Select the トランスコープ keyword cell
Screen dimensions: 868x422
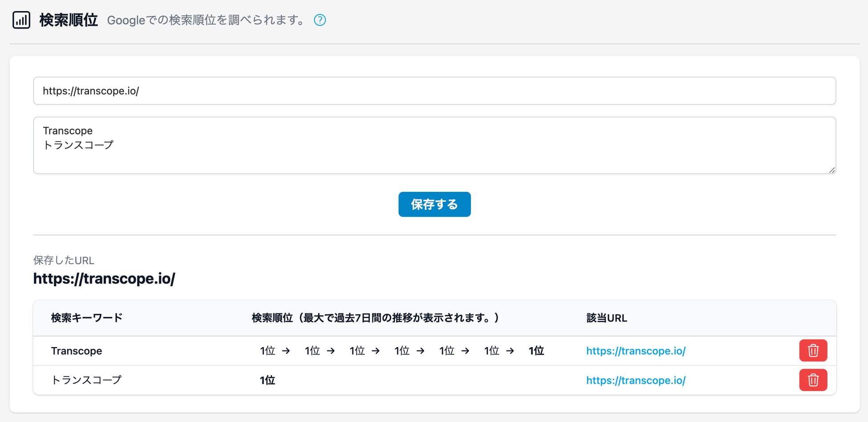86,380
